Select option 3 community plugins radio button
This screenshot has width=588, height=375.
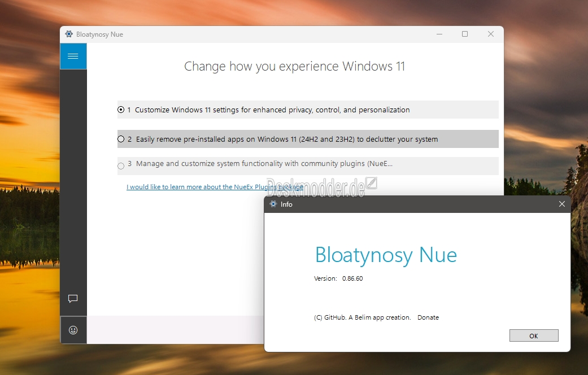click(121, 165)
